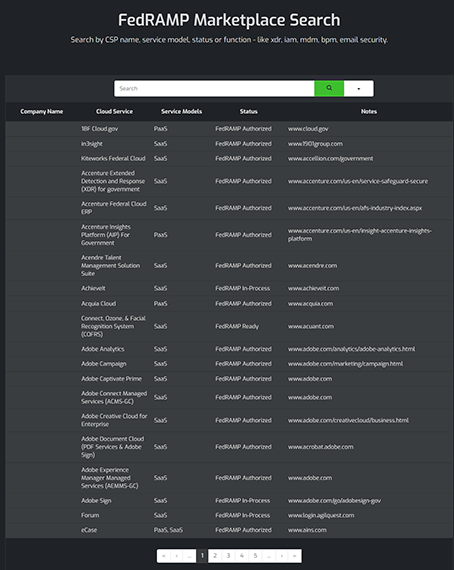Click the adobe-analytics.html URL

tap(351, 349)
